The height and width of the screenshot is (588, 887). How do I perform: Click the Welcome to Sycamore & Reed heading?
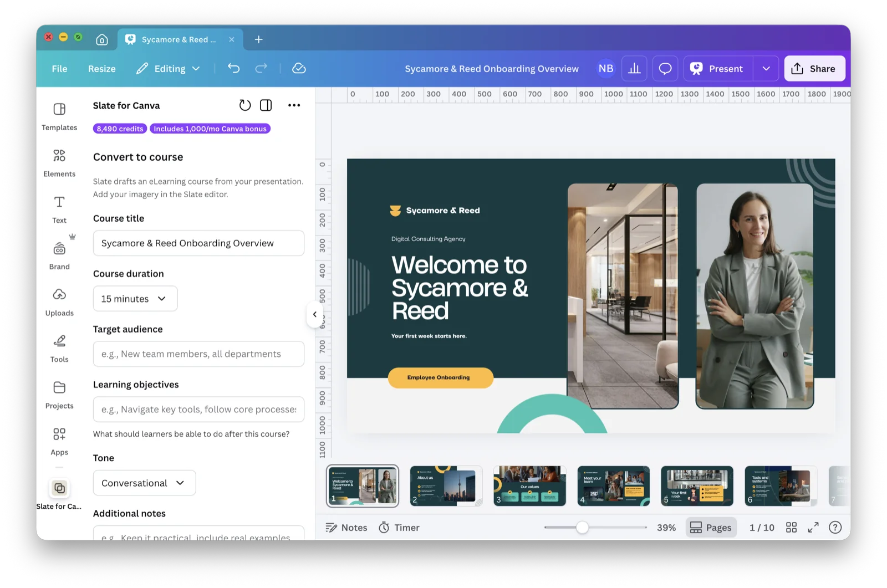pyautogui.click(x=460, y=288)
